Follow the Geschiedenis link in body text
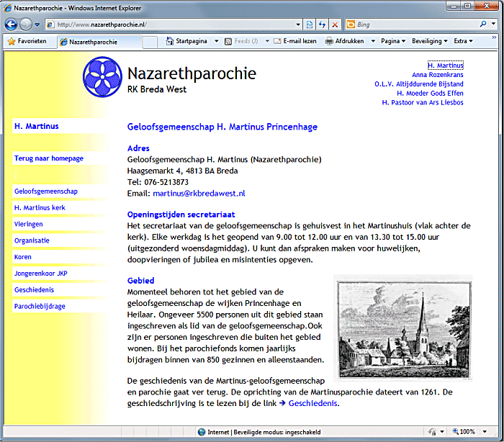 (312, 403)
